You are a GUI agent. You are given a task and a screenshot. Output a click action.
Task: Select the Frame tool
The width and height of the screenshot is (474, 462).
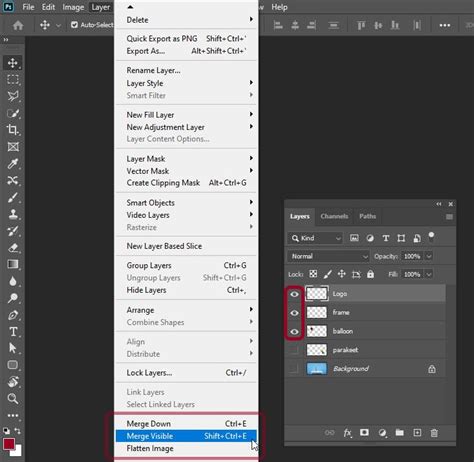[13, 147]
